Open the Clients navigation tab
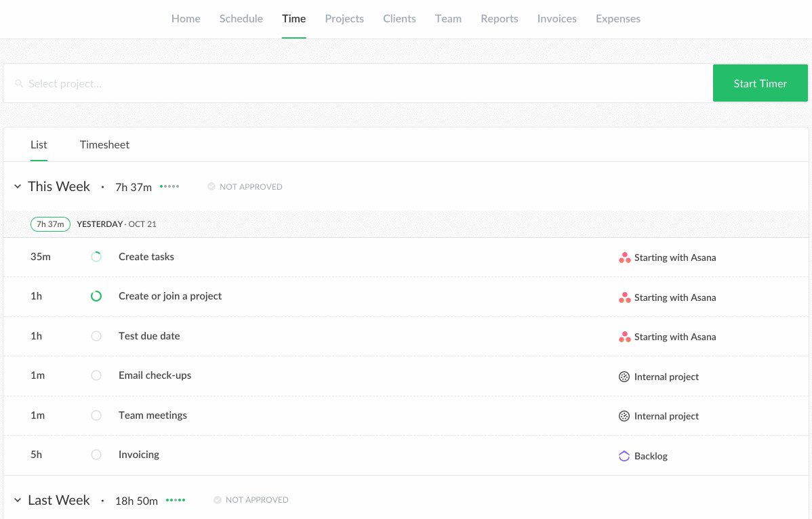Image resolution: width=812 pixels, height=519 pixels. [399, 18]
